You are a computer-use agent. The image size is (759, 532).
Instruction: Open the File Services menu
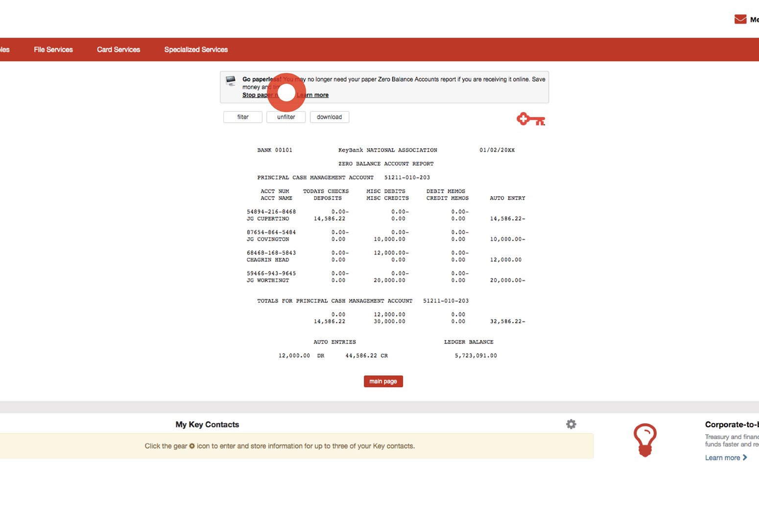pyautogui.click(x=53, y=49)
